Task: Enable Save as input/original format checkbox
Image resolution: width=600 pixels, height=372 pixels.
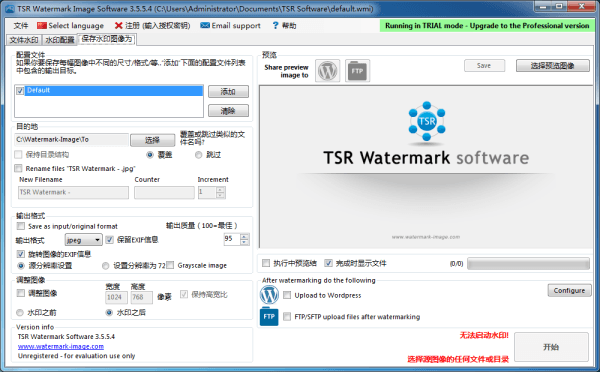Action: 21,226
